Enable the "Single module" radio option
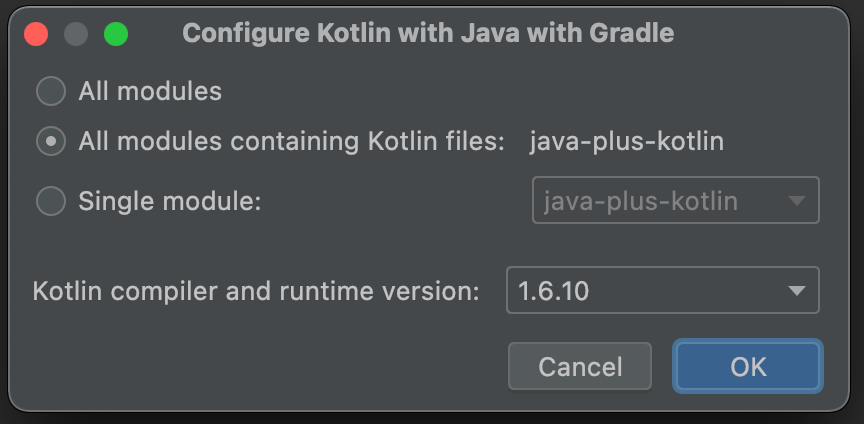 pyautogui.click(x=51, y=201)
